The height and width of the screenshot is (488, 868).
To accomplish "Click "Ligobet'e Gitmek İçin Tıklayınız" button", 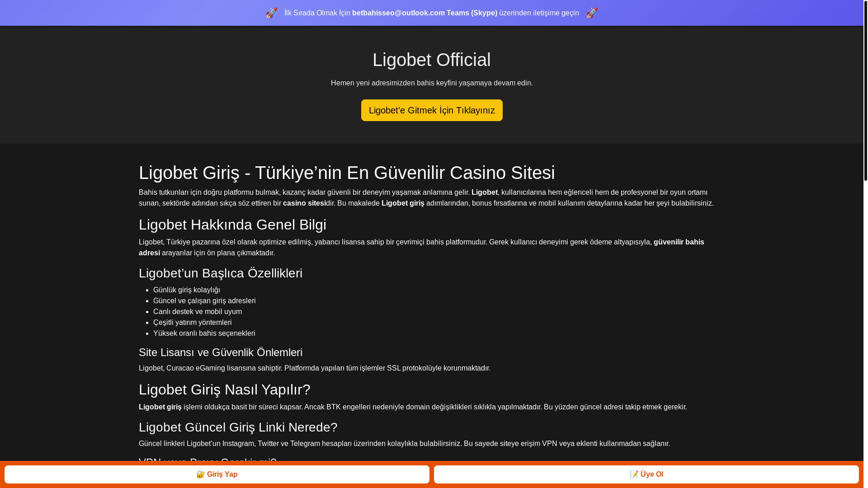I will click(x=432, y=110).
